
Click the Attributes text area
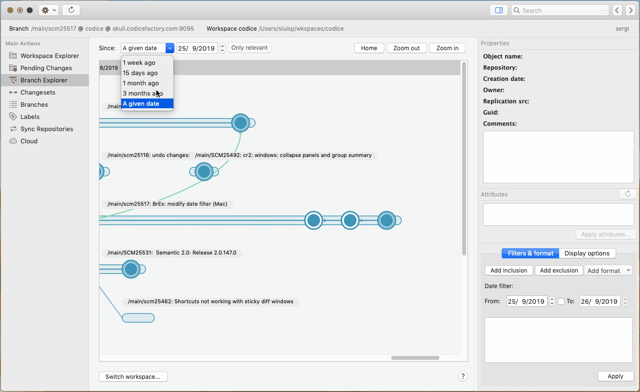(558, 214)
